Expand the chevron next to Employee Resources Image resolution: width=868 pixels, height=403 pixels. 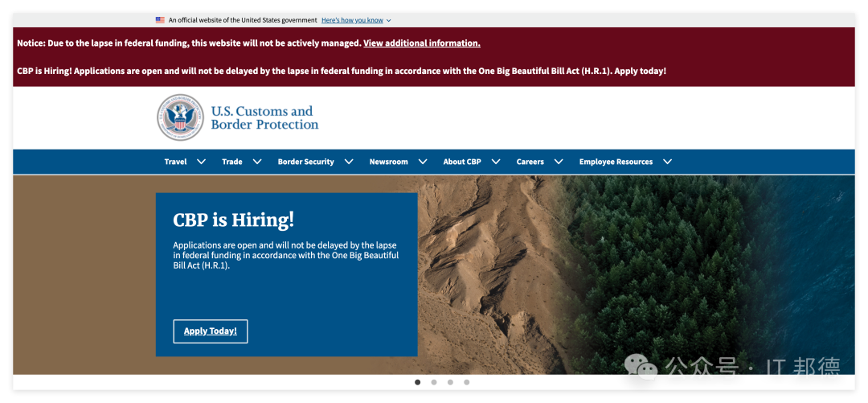(668, 162)
